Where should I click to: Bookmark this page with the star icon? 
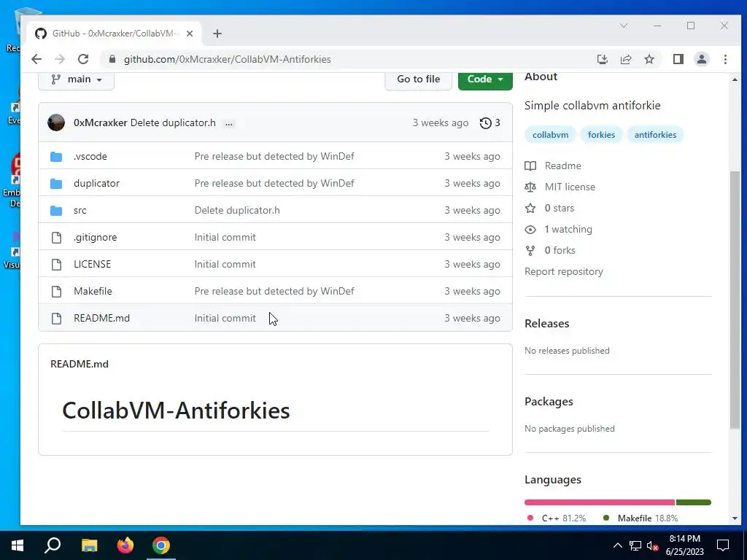point(649,59)
